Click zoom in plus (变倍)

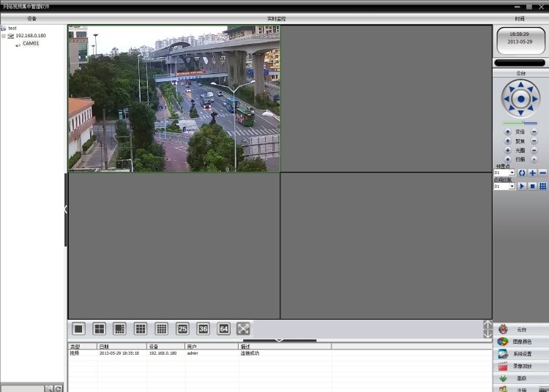[508, 132]
